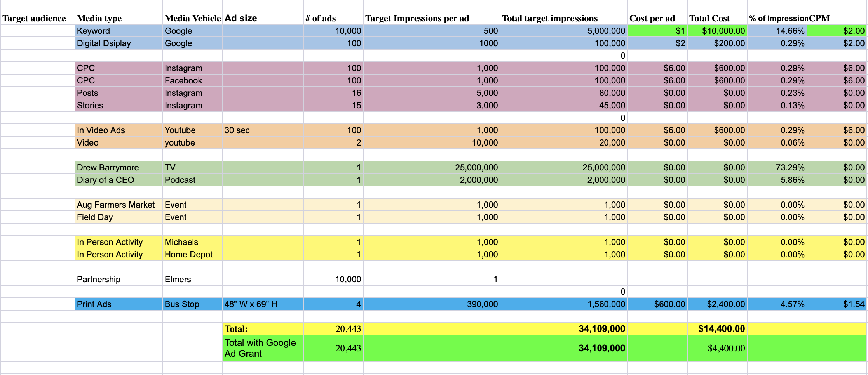This screenshot has width=868, height=375.
Task: Click the 'Facebook' media vehicle cell
Action: click(x=193, y=80)
